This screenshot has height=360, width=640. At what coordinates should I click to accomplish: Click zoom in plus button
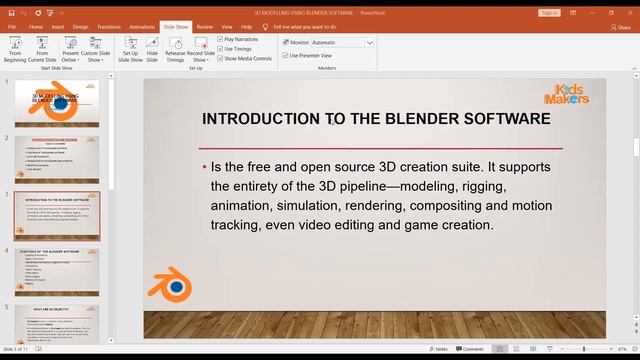(611, 349)
